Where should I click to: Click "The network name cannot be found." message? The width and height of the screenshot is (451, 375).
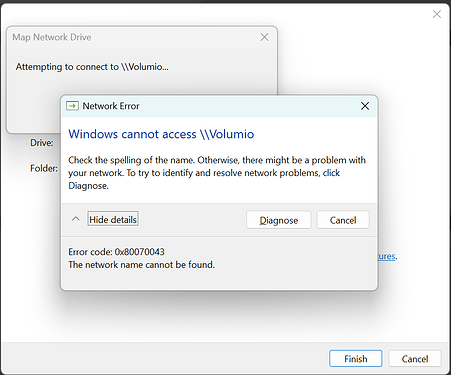(141, 265)
